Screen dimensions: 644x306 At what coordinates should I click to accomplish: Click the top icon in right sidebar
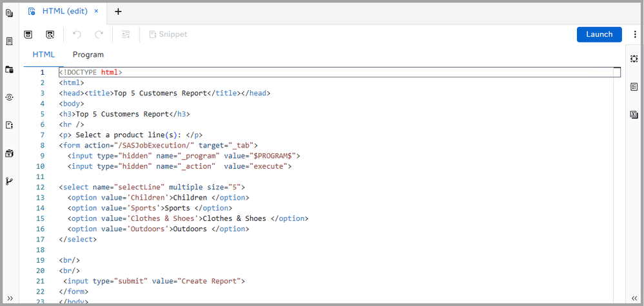click(634, 59)
